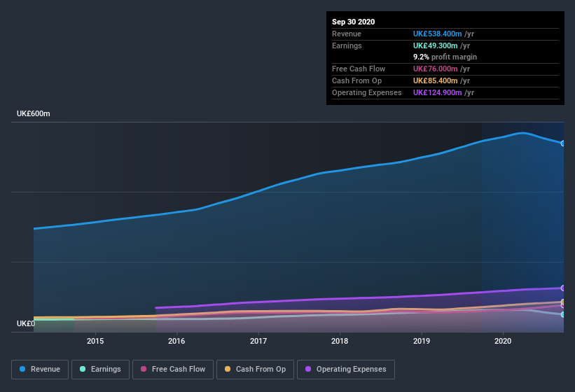Select the Operating Expenses endpoint marker
Image resolution: width=575 pixels, height=392 pixels.
coord(562,288)
